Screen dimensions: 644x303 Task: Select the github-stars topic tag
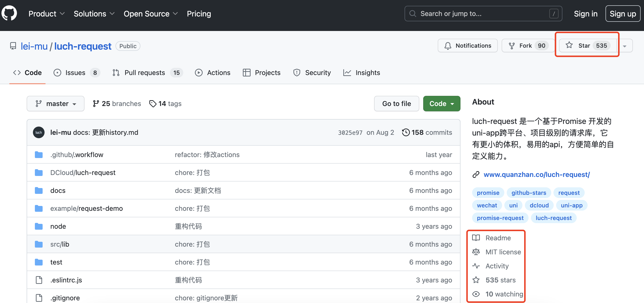point(529,193)
